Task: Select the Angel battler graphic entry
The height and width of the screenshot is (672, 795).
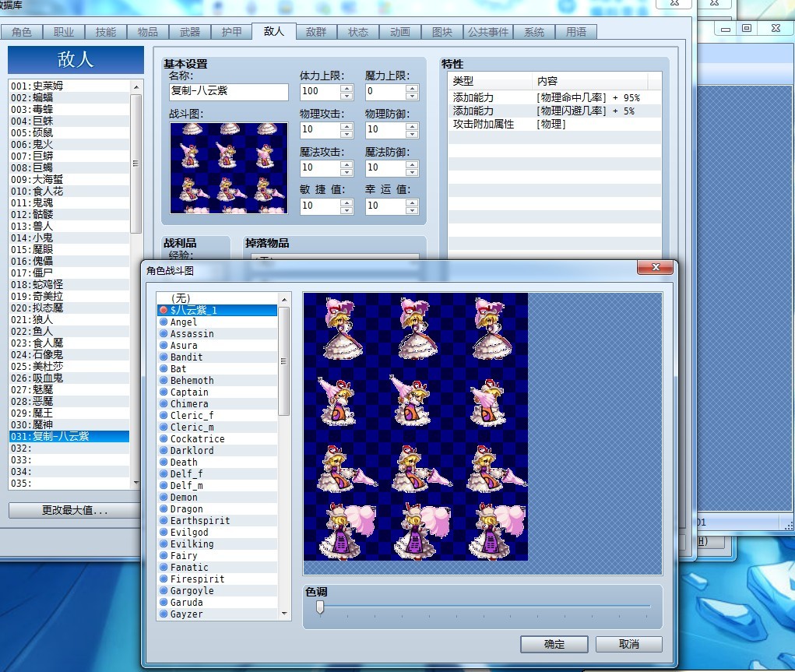Action: coord(217,322)
